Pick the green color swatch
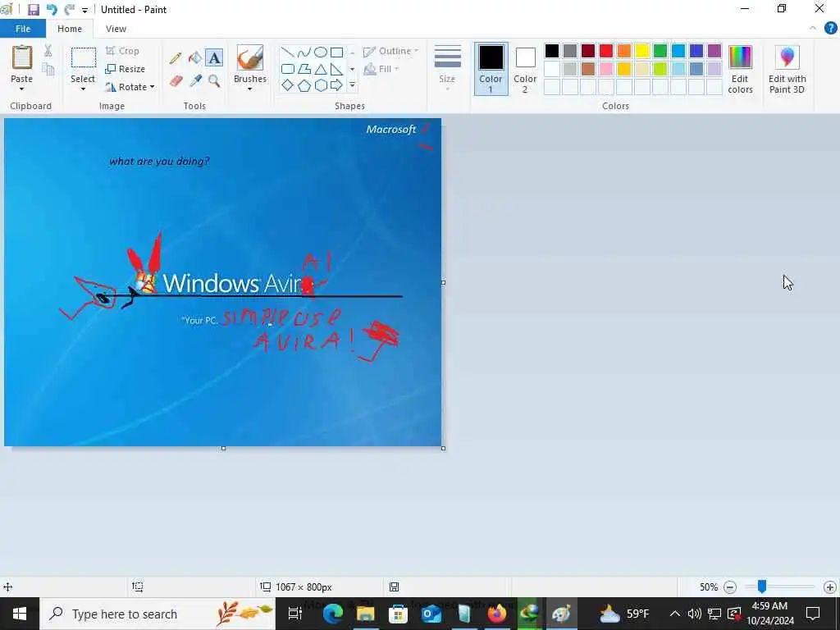Image resolution: width=840 pixels, height=630 pixels. [660, 51]
